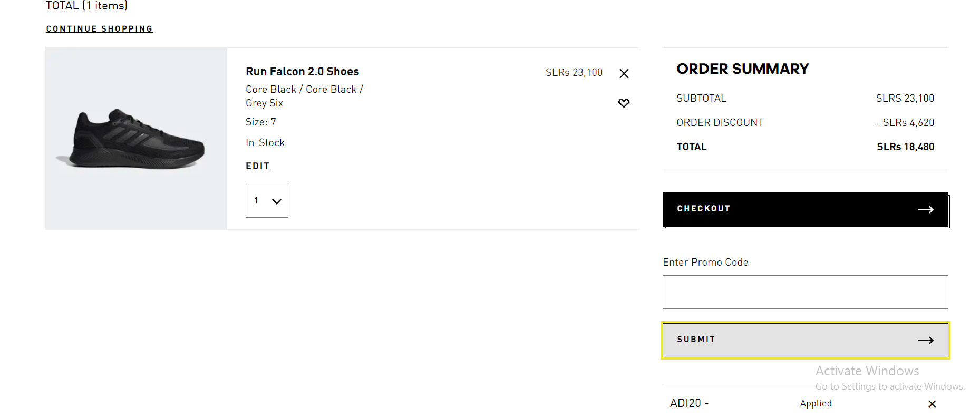Screen dimensions: 980x417
Task: Submit the promo code
Action: click(x=806, y=340)
